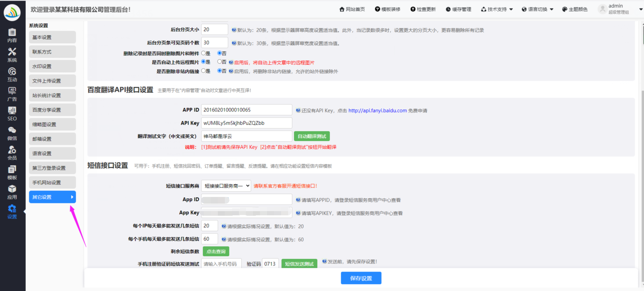Open the 互动 section
The width and height of the screenshot is (644, 291).
click(x=12, y=75)
